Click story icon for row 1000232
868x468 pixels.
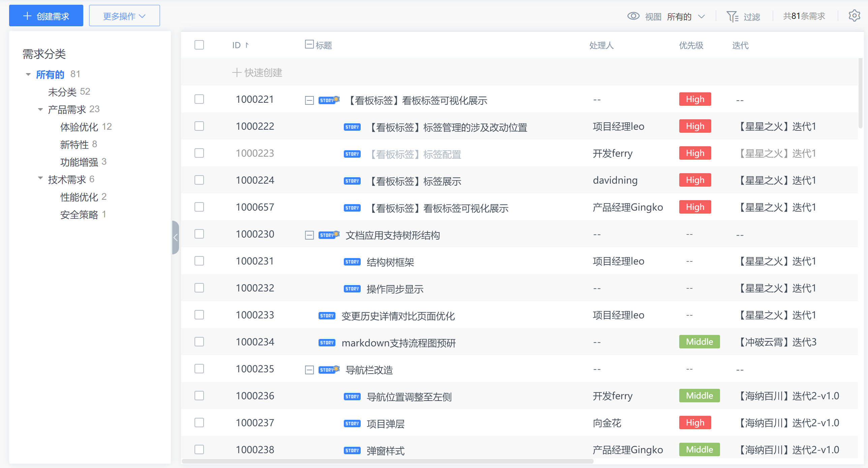352,289
